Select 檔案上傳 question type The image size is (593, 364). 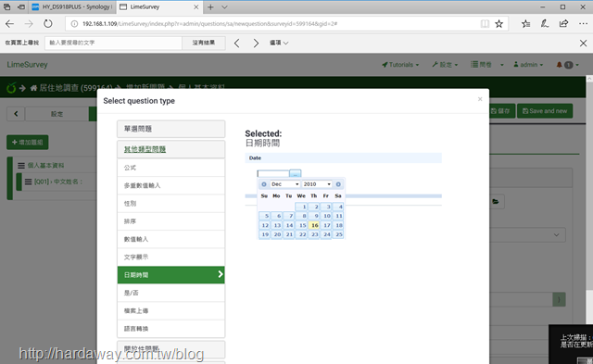point(170,310)
